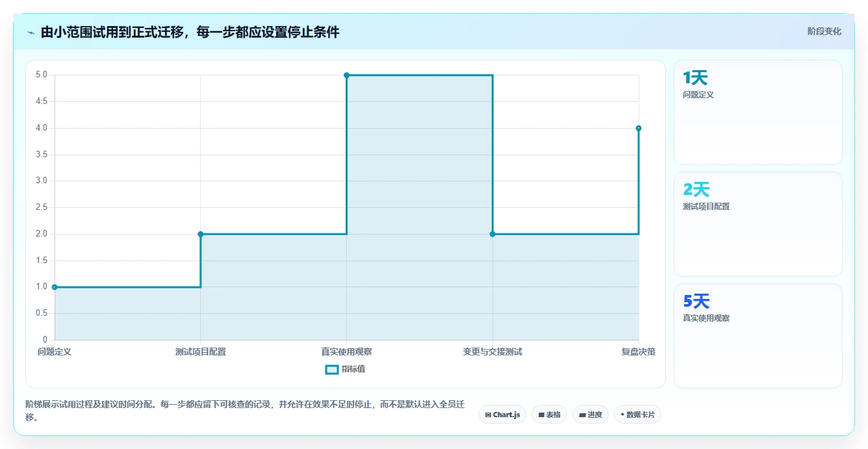
Task: Click the data point at 真实使用观察 peak
Action: (346, 75)
